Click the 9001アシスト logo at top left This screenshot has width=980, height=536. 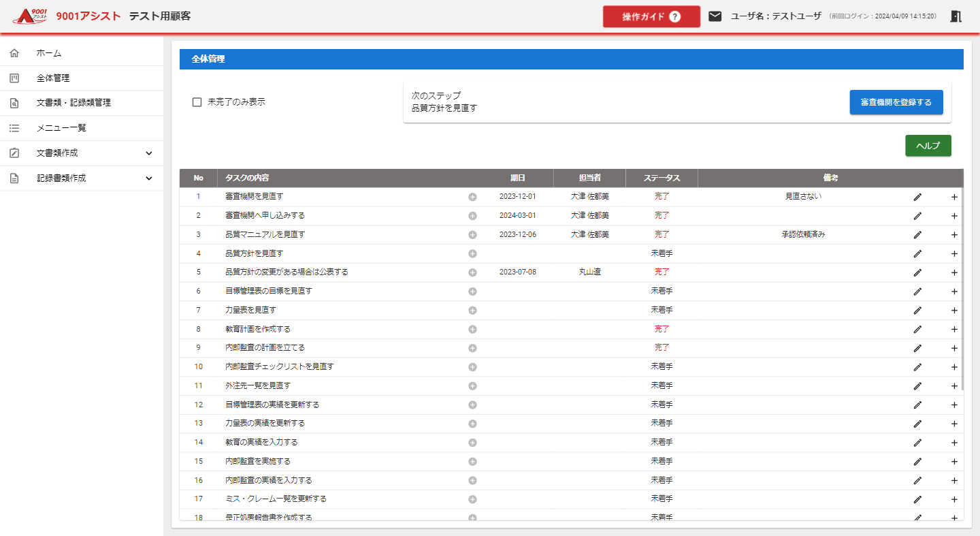click(x=29, y=15)
